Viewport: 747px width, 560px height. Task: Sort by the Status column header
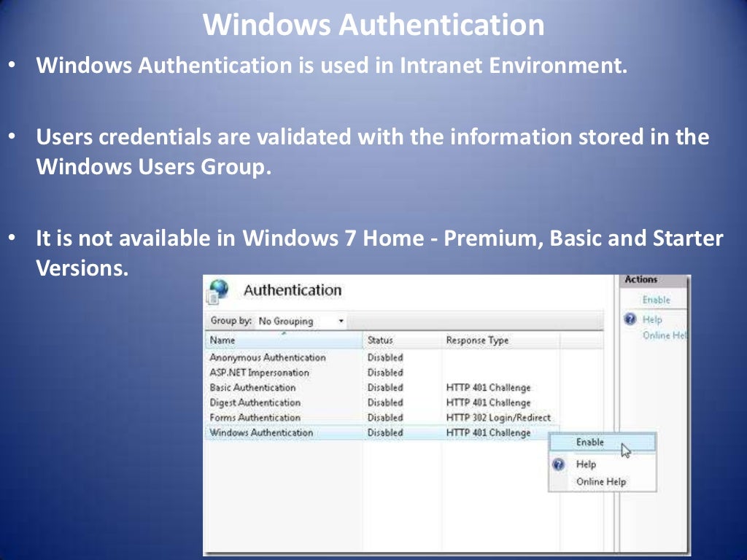380,341
